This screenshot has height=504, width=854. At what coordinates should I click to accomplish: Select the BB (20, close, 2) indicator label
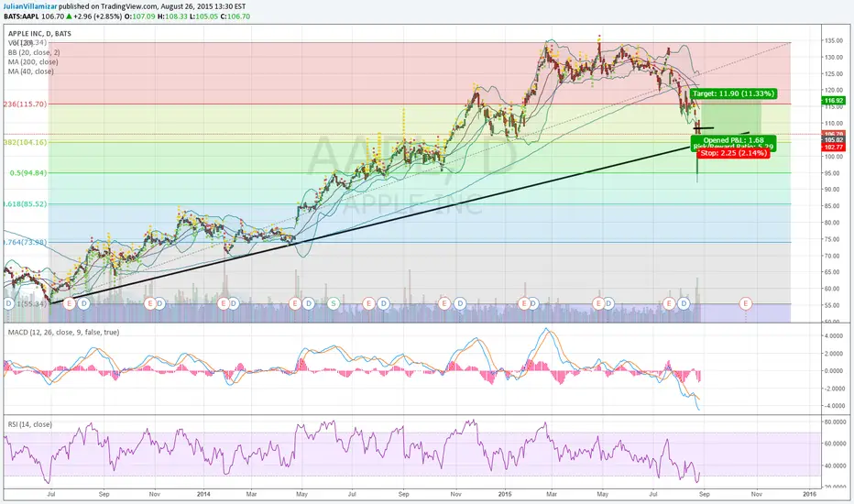point(34,52)
